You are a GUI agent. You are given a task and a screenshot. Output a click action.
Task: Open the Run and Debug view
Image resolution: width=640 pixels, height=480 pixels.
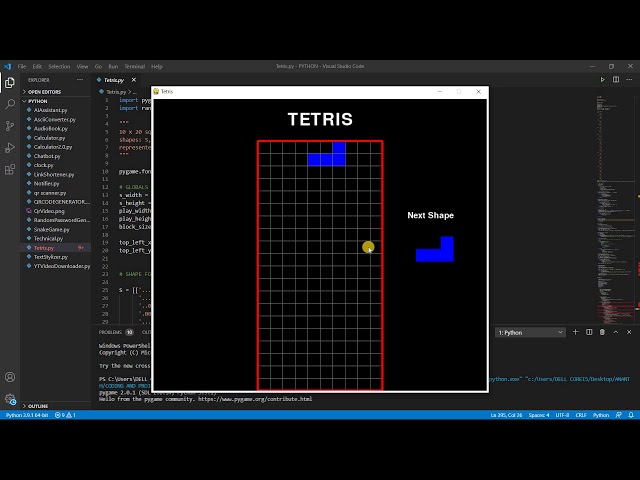pyautogui.click(x=10, y=147)
